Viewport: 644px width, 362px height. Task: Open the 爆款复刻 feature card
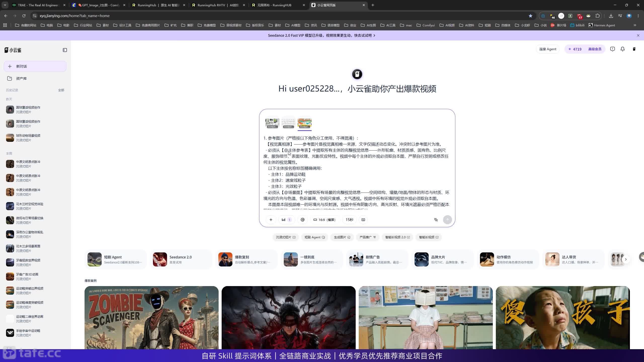pyautogui.click(x=247, y=259)
